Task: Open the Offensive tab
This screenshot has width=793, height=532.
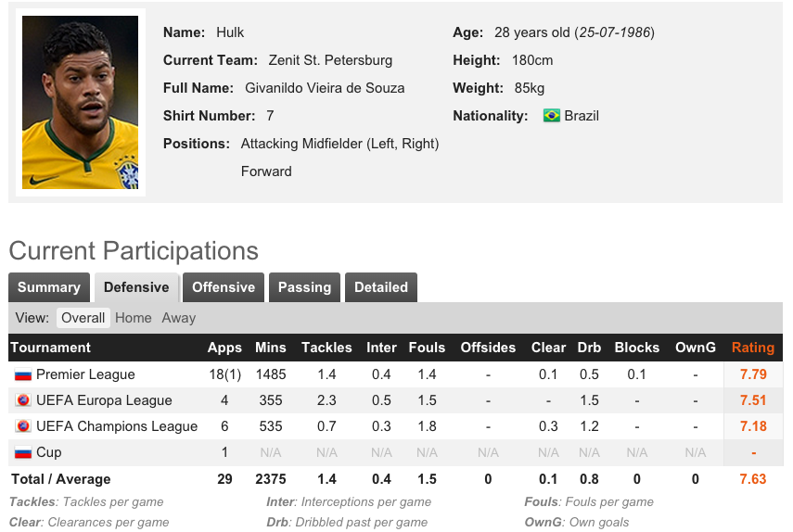Action: point(224,287)
